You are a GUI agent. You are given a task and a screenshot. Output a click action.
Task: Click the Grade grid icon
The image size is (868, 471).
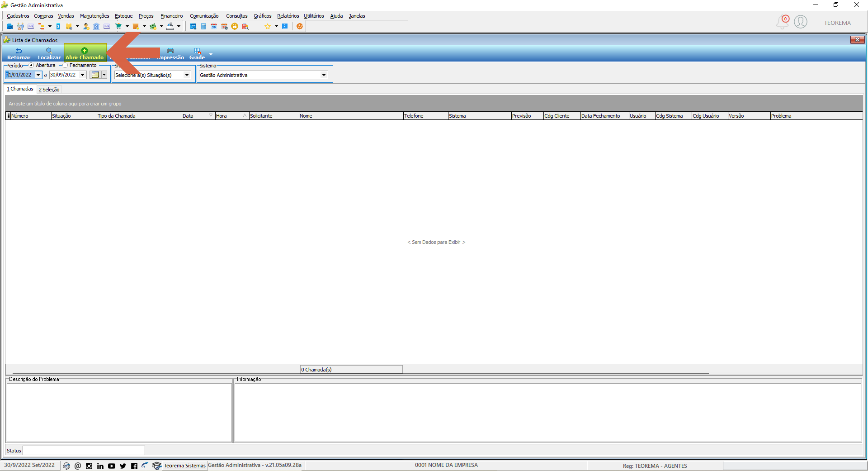[197, 51]
